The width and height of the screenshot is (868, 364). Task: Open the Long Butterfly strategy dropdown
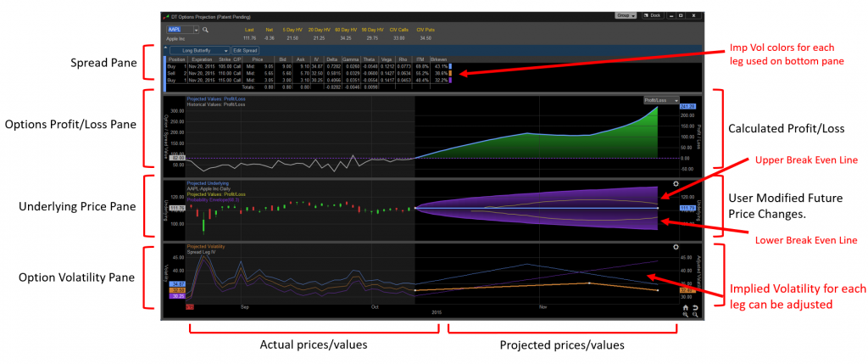(226, 51)
